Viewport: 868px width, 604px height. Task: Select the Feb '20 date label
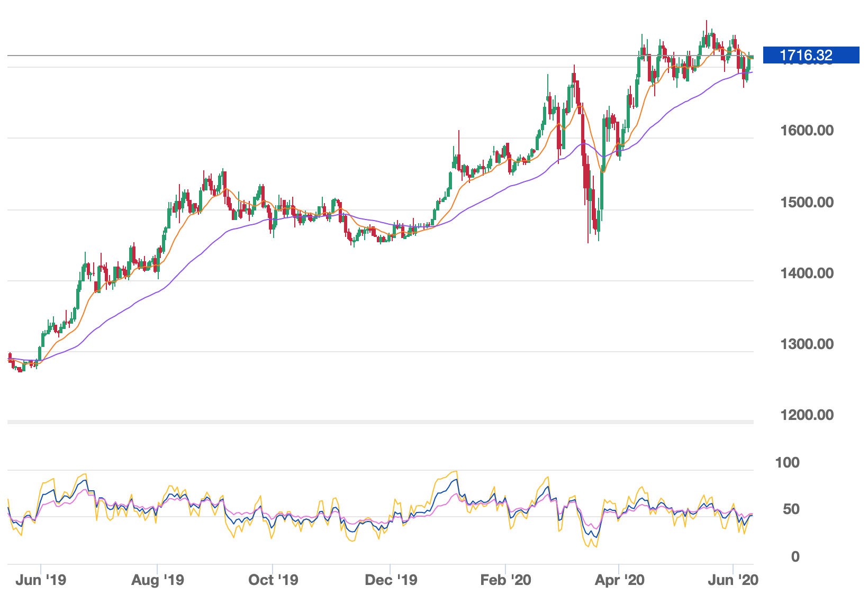pos(505,580)
